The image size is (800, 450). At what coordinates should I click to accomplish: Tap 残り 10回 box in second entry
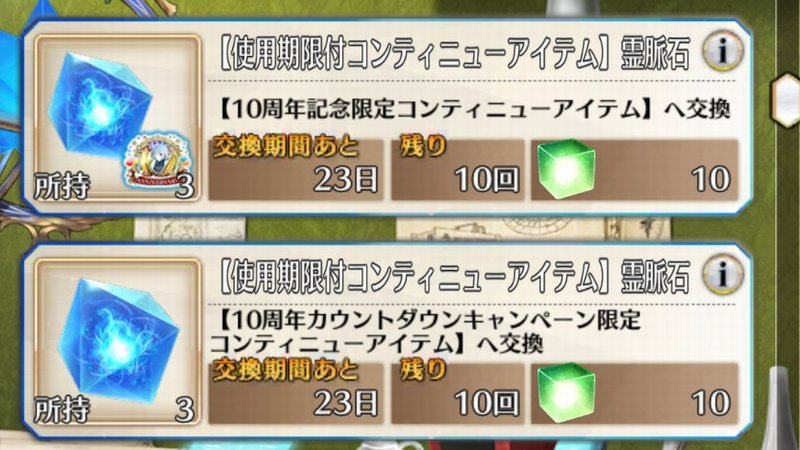458,393
